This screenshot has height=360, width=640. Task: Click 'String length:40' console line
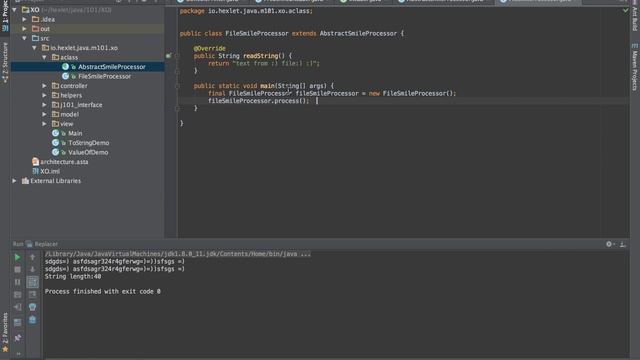73,276
